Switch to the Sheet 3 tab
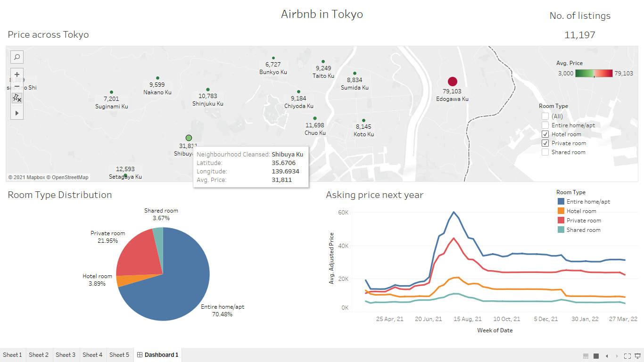 [x=66, y=354]
